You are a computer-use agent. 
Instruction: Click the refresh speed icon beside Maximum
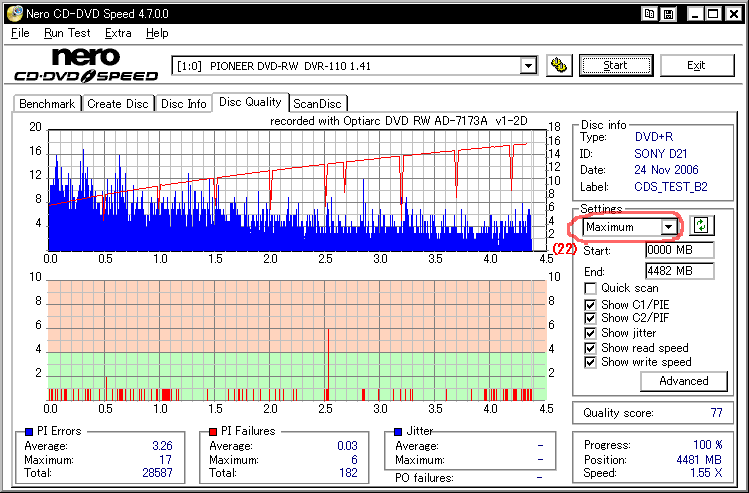(x=701, y=225)
